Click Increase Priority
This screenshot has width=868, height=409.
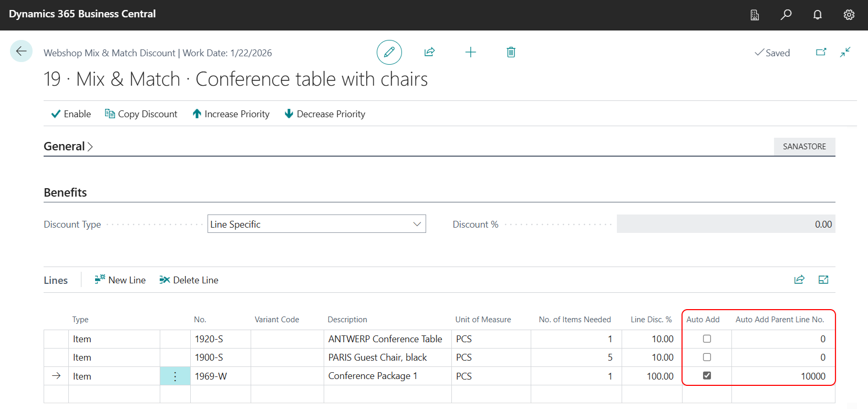(231, 114)
